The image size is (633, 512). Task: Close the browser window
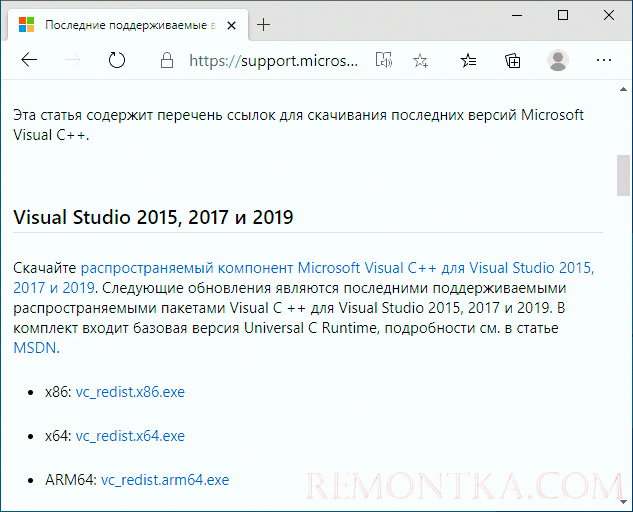tap(609, 15)
